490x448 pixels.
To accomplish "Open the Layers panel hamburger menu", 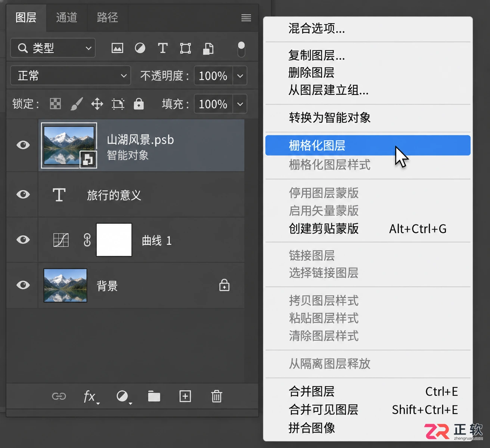I will pos(246,18).
